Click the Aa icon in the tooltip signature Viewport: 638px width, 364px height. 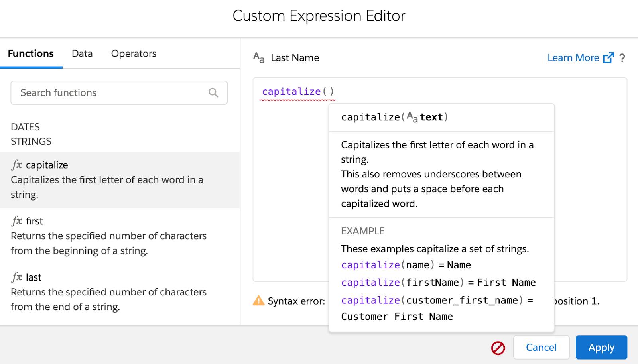[412, 117]
